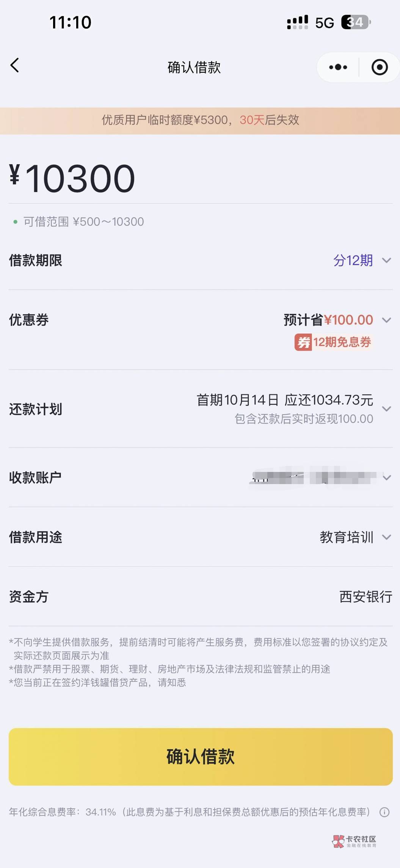Screen dimensions: 400x868
Task: Tap the 12期免息券 coupon label
Action: pyautogui.click(x=342, y=343)
